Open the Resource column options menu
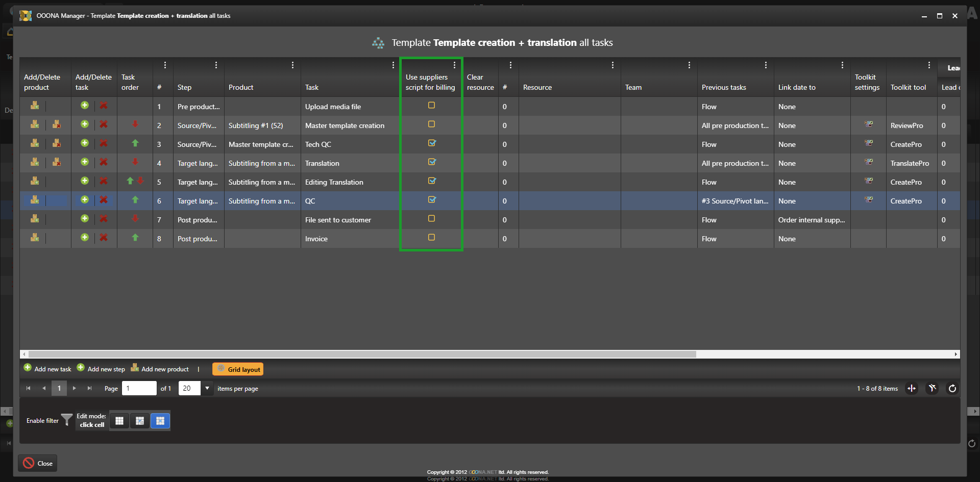Screen dimensions: 980x482 [612, 65]
